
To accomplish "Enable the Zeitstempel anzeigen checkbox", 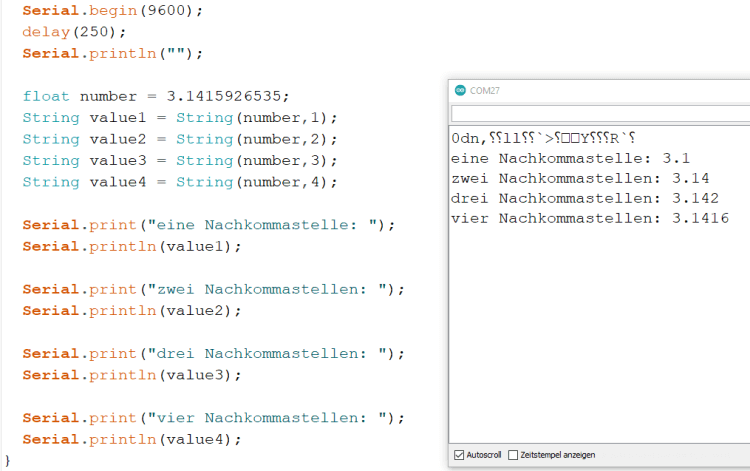I will click(x=513, y=455).
